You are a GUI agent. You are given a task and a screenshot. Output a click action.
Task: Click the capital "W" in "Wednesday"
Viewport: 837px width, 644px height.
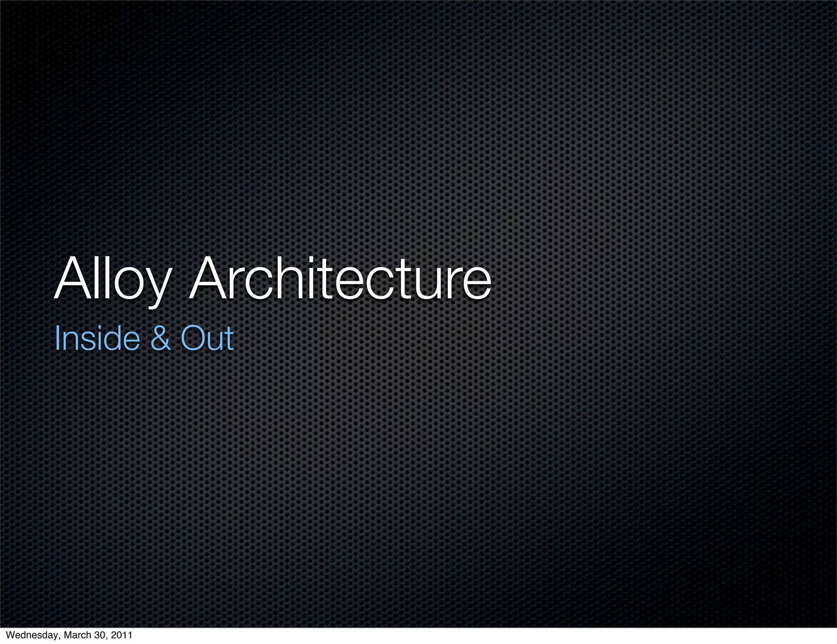click(10, 635)
